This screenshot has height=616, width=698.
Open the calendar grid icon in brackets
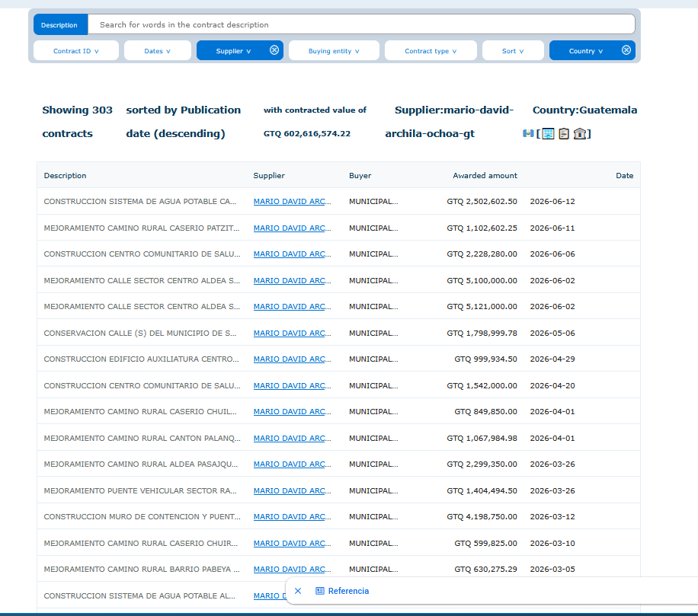pos(549,133)
